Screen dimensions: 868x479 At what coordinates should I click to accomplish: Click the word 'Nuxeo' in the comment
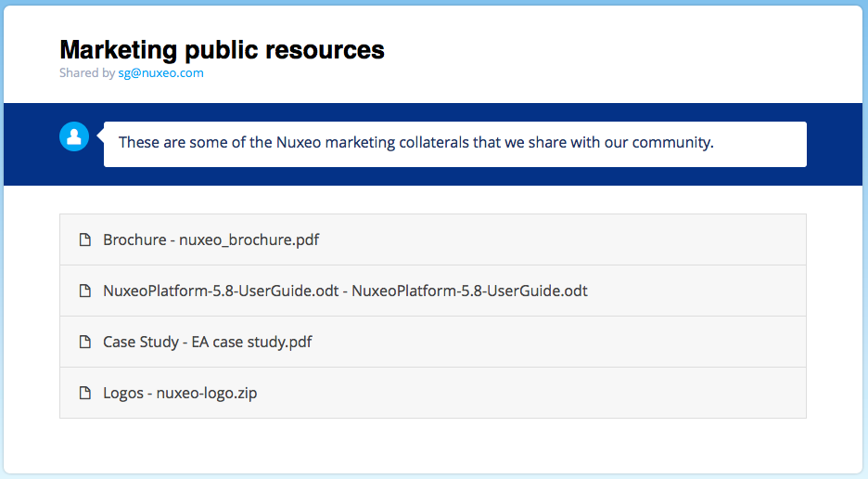(299, 142)
